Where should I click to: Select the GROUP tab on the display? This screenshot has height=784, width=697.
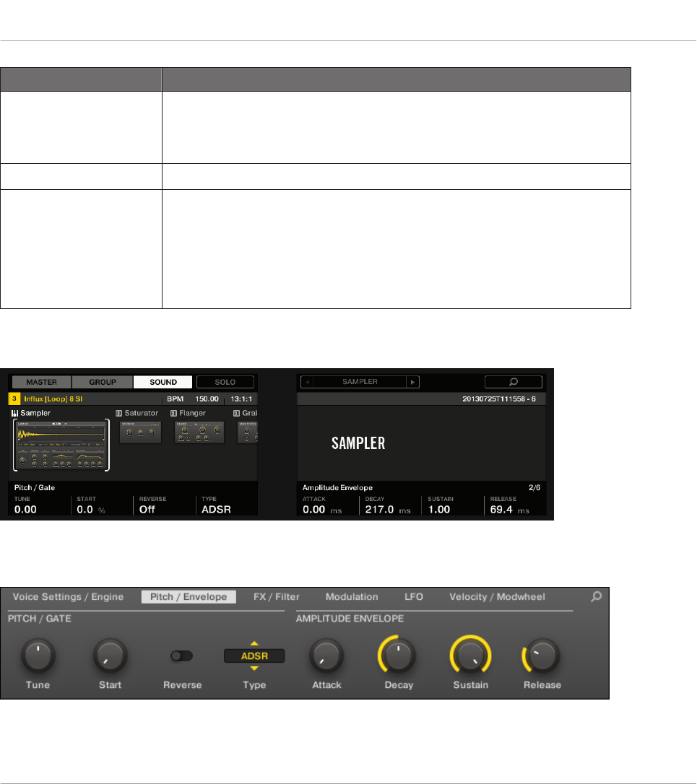coord(103,382)
